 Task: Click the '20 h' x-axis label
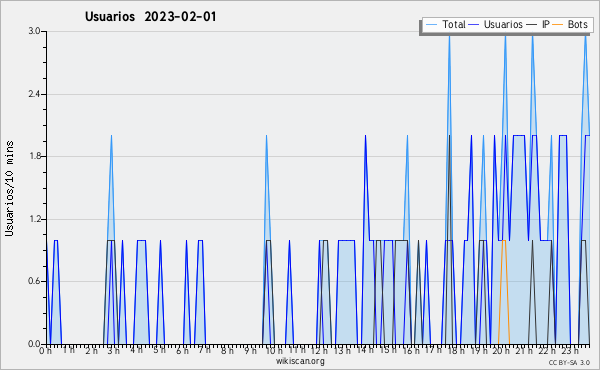(x=501, y=351)
